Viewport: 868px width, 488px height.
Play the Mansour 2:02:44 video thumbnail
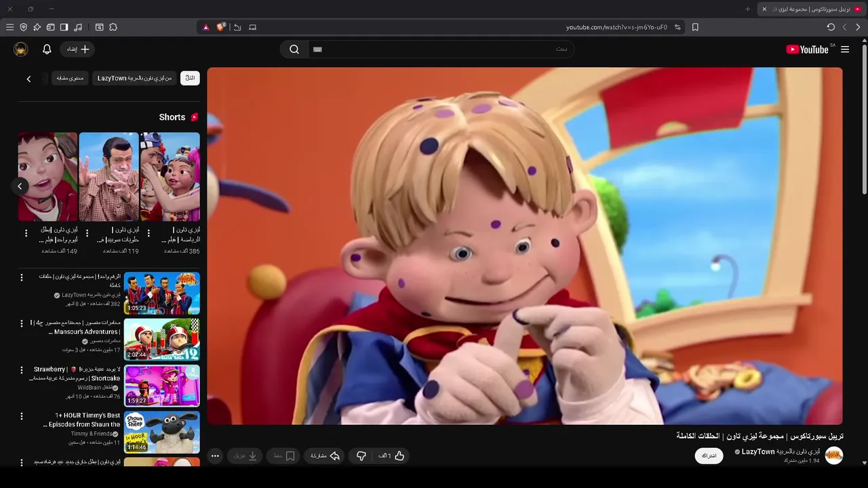[162, 340]
